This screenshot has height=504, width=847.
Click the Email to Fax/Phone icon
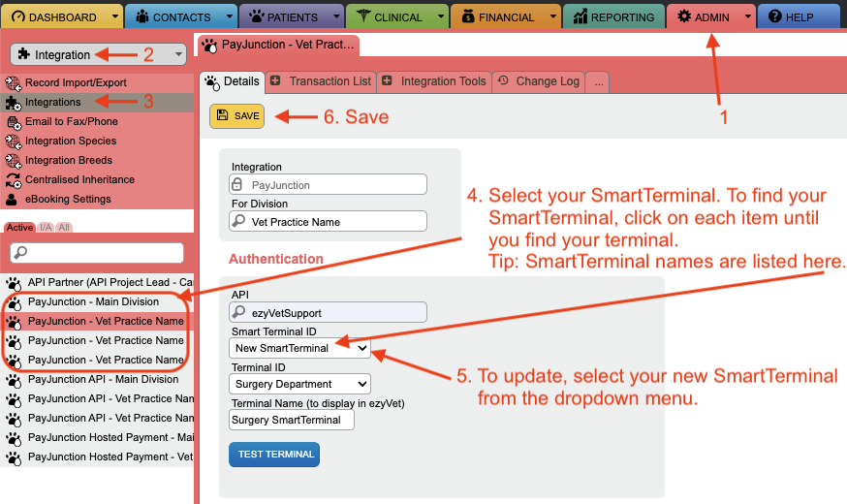point(13,122)
